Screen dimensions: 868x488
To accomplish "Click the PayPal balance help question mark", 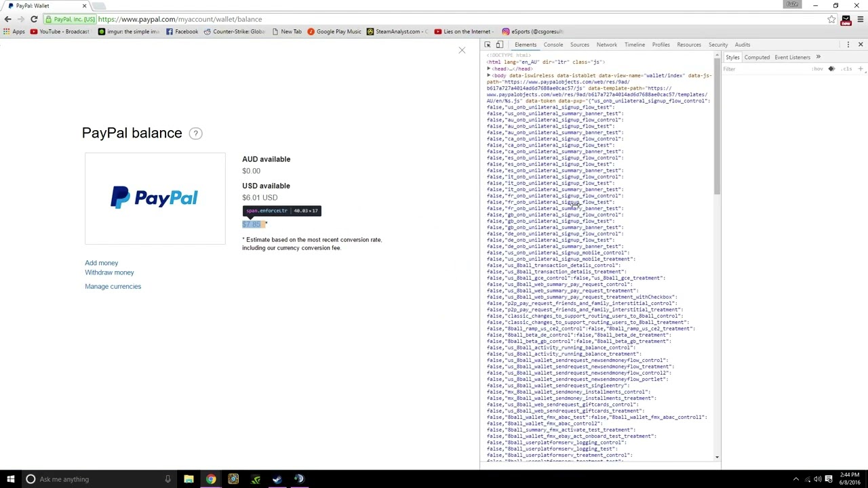I will coord(195,134).
